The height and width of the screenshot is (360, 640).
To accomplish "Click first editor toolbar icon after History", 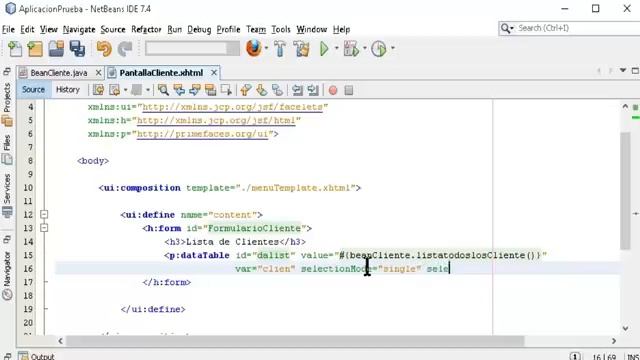I will click(x=98, y=90).
